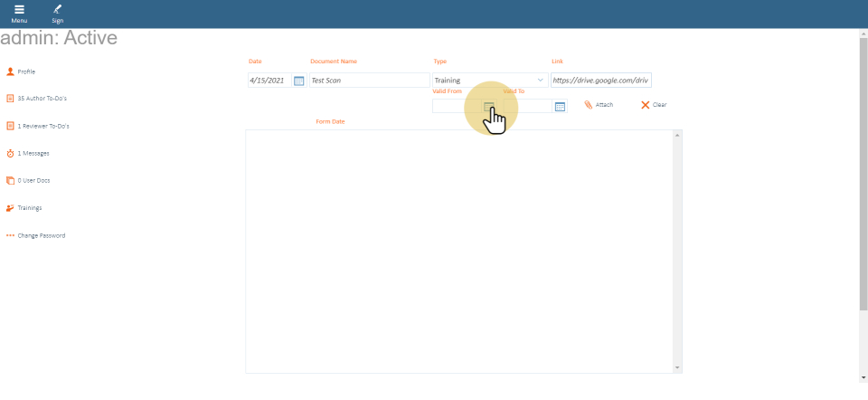Open the hamburger Menu
This screenshot has width=868, height=400.
click(19, 13)
